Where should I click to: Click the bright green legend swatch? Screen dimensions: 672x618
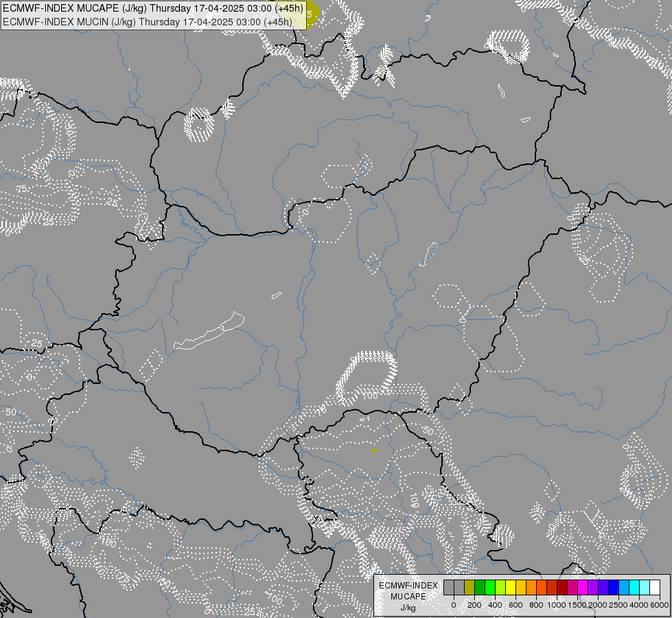coord(490,588)
